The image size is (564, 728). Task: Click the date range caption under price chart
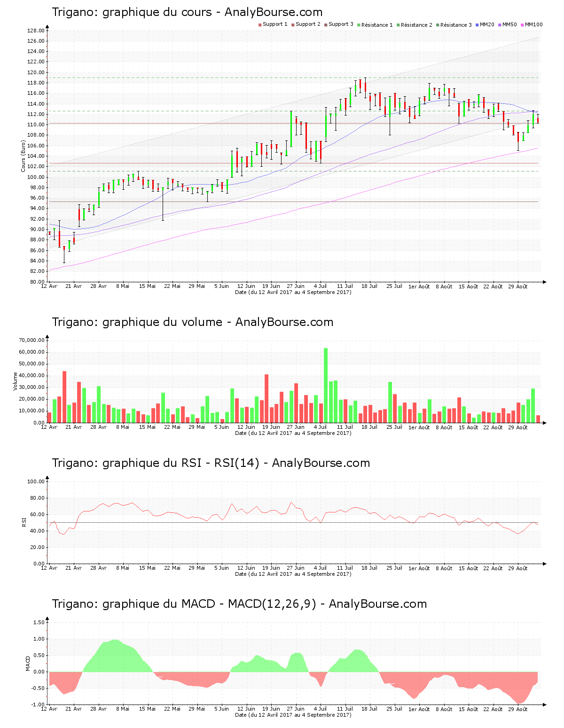(x=293, y=292)
